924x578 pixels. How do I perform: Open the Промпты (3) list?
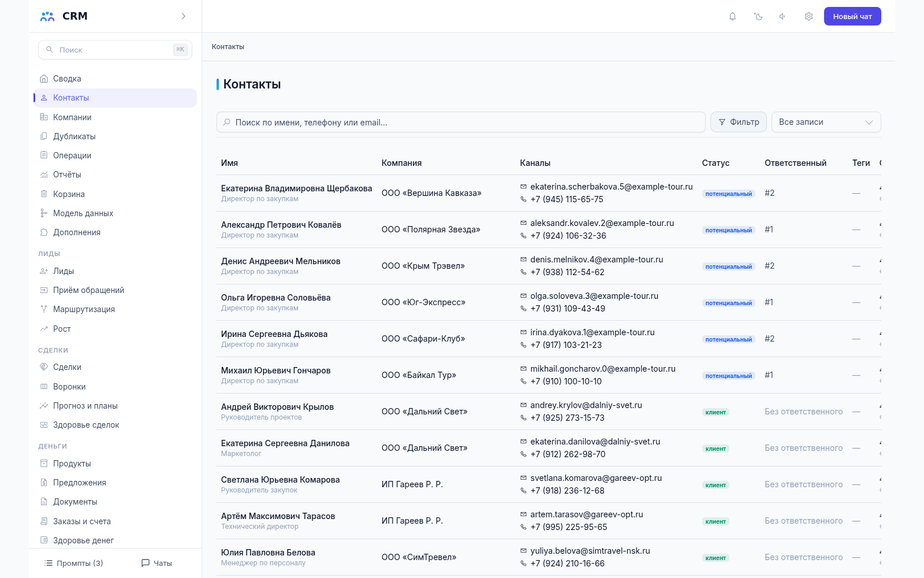click(74, 563)
